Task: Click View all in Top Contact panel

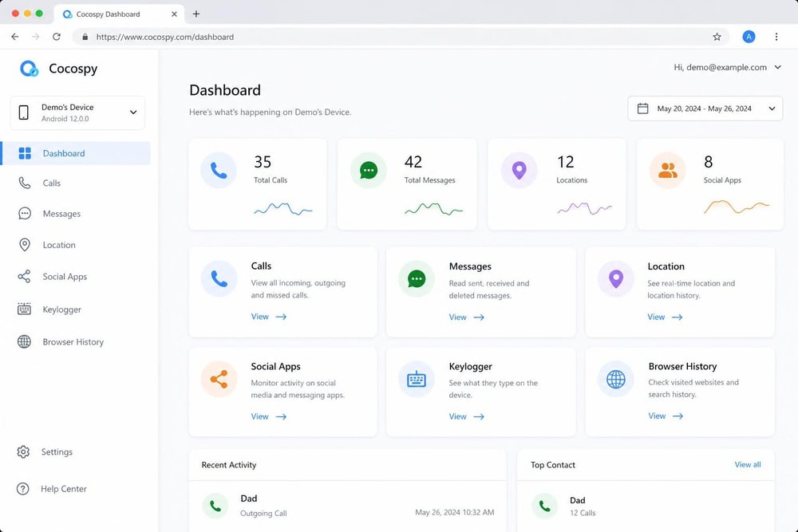Action: (x=748, y=464)
